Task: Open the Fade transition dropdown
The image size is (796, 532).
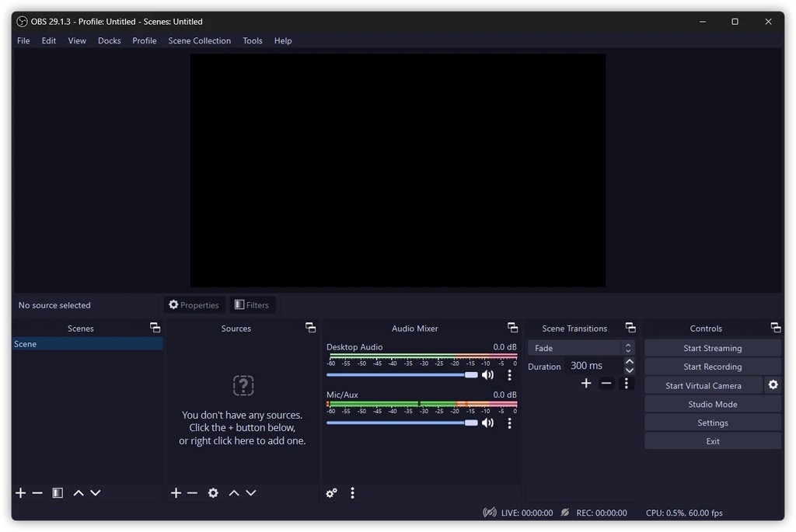Action: 581,347
